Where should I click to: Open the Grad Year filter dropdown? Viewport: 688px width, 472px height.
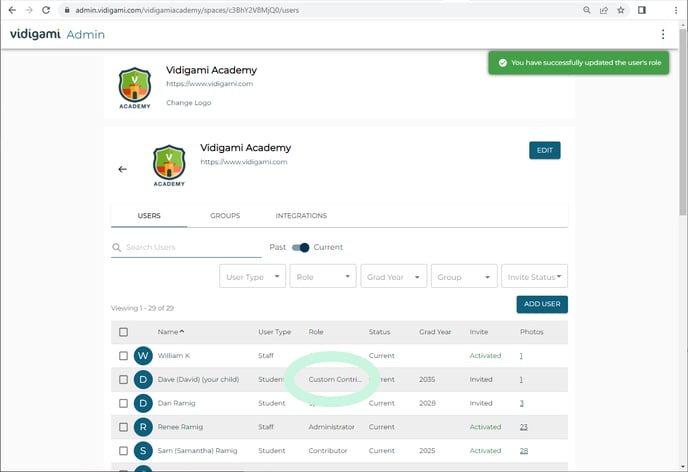(x=394, y=276)
